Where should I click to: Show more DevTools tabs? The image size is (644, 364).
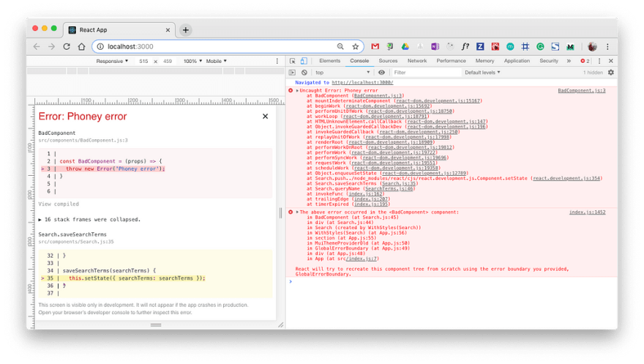(569, 61)
